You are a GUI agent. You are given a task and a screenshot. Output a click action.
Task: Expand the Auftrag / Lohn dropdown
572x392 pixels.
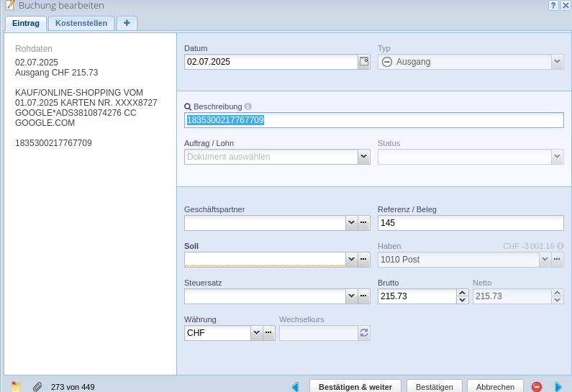[x=363, y=157]
